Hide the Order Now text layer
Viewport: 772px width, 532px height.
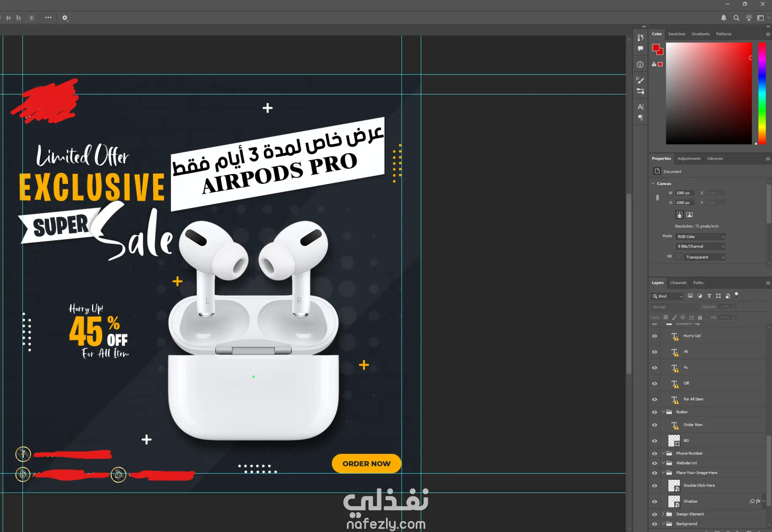tap(655, 425)
